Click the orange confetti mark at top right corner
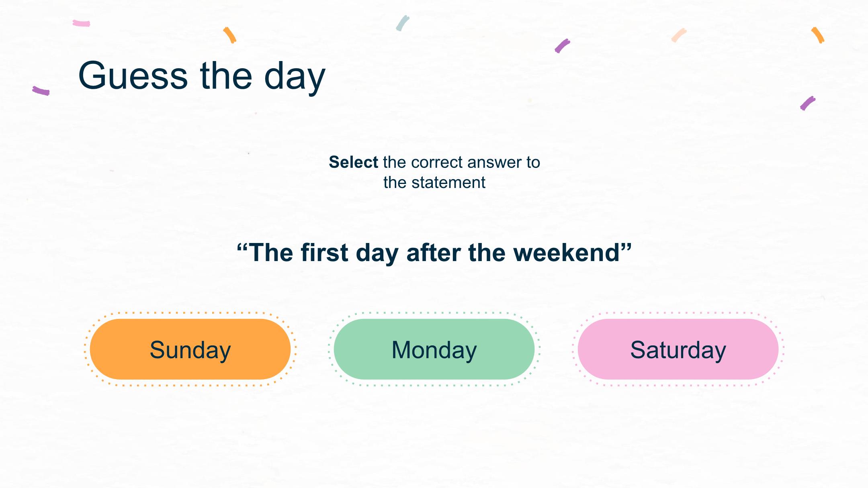 coord(818,35)
